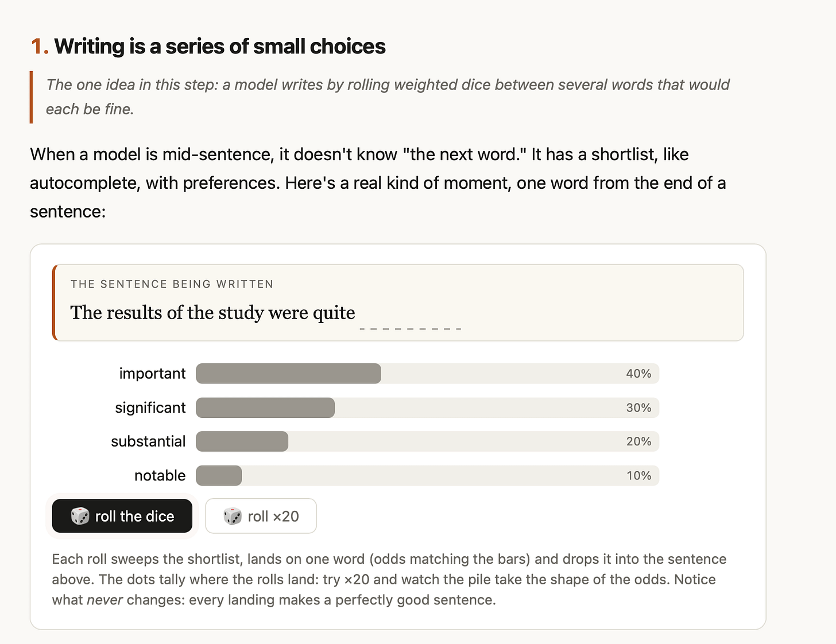Select the word label 'important'
The image size is (836, 644).
152,374
